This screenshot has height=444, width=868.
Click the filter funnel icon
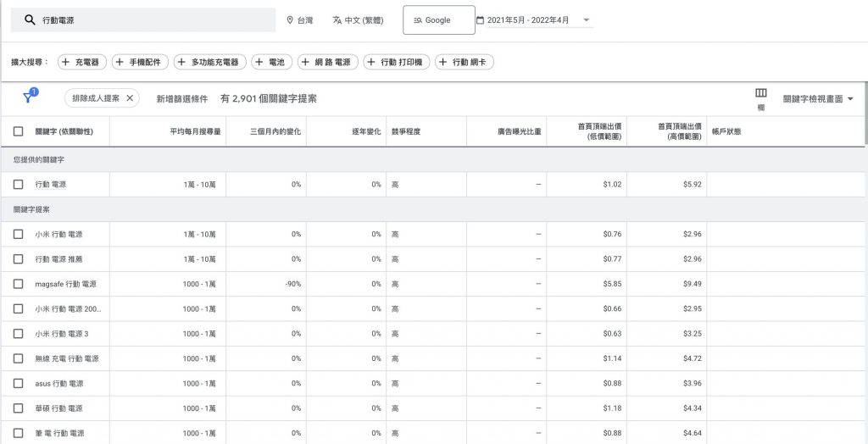tap(27, 98)
